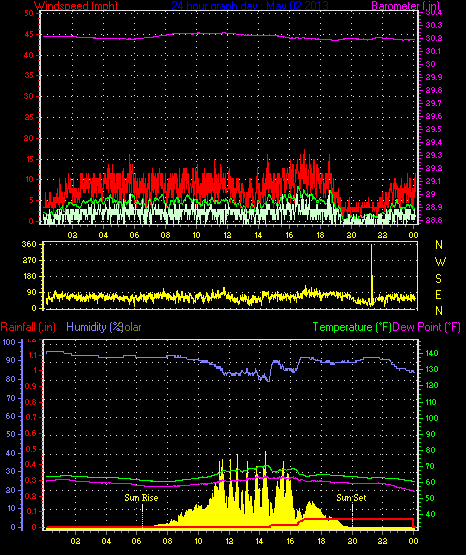
Task: Click the Rainfall (.in) legend label
Action: [x=28, y=327]
